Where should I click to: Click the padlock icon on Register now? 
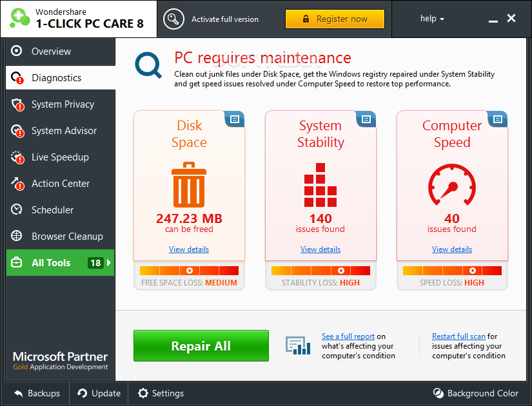pos(306,19)
